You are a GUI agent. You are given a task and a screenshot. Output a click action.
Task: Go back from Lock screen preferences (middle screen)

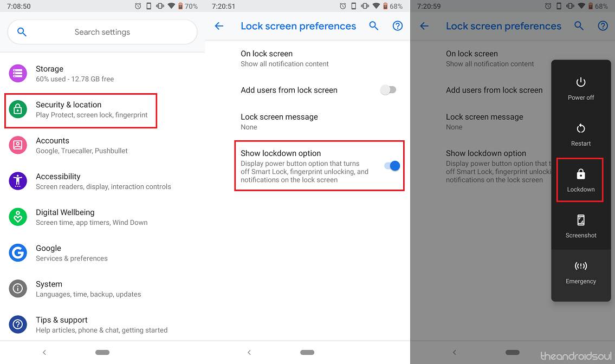(219, 26)
